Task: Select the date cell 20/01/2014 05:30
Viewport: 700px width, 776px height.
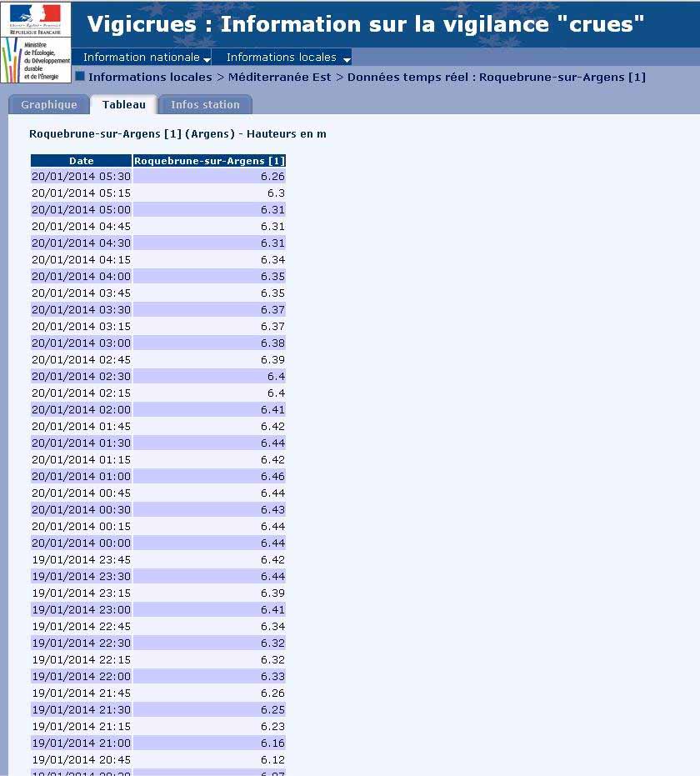Action: click(x=81, y=176)
